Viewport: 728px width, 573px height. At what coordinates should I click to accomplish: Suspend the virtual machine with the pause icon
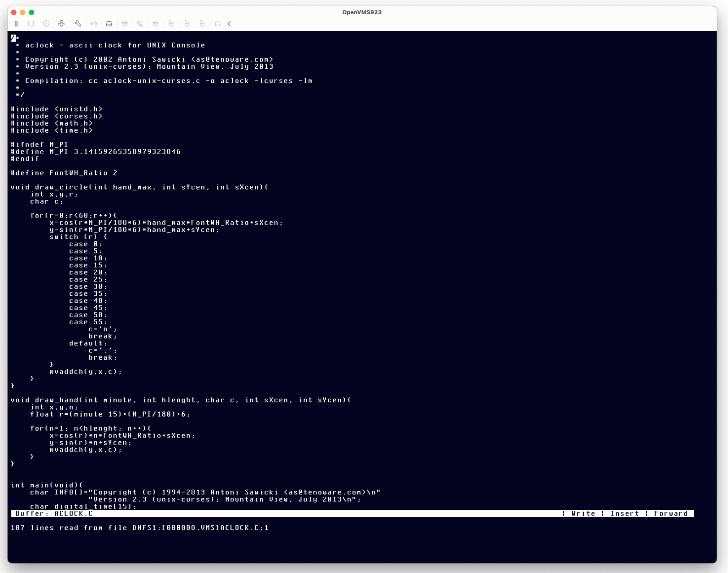16,24
